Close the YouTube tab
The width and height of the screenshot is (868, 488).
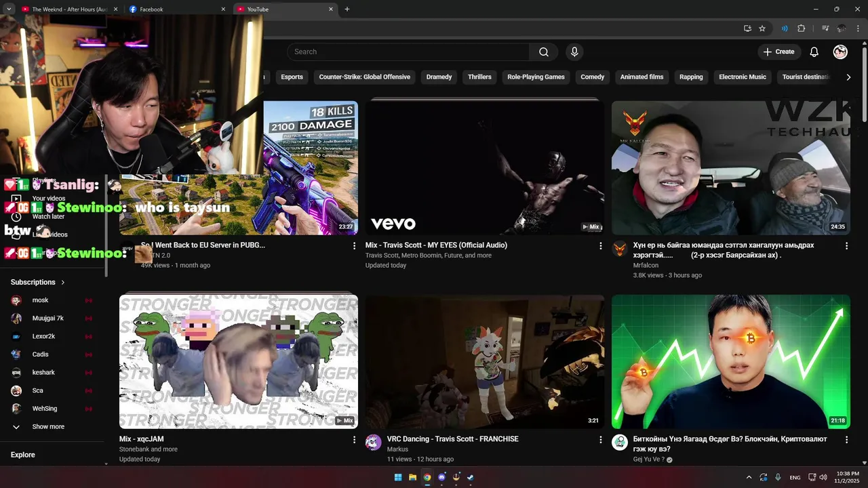[331, 9]
